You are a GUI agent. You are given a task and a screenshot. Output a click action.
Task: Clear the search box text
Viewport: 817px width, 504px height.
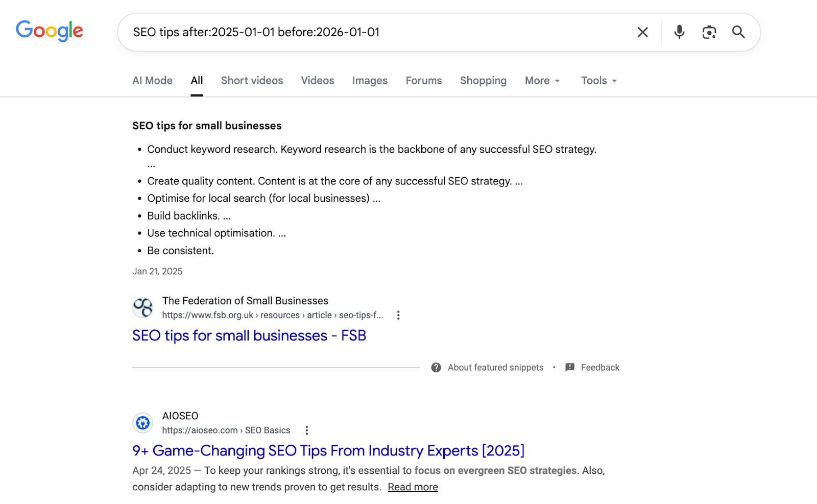(x=642, y=32)
